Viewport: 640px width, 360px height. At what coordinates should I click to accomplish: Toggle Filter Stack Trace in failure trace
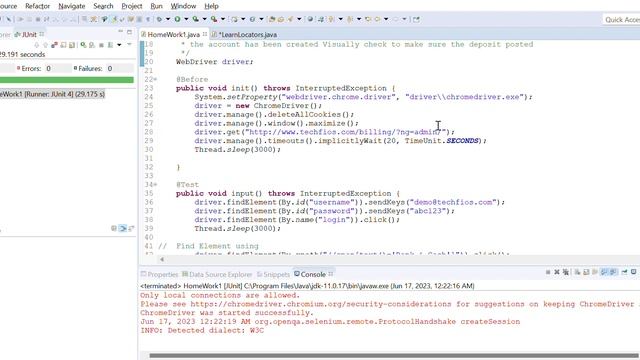coord(122,229)
